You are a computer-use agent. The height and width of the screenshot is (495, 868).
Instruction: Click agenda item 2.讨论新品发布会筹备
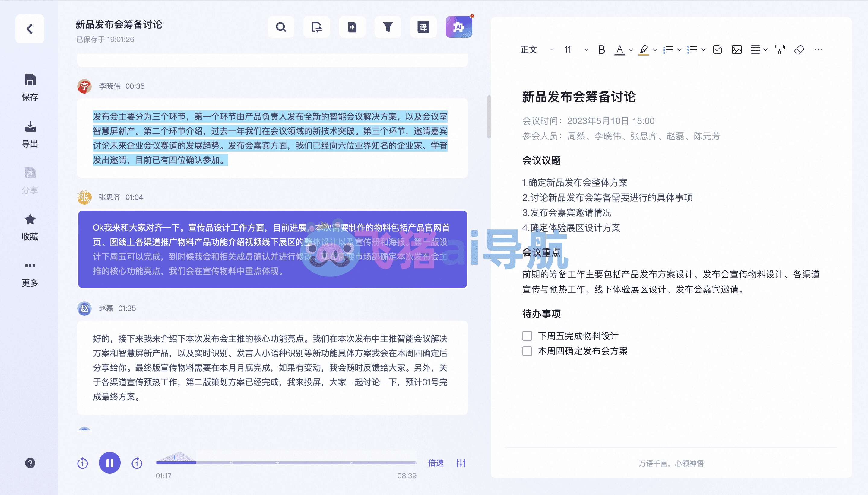click(x=607, y=197)
